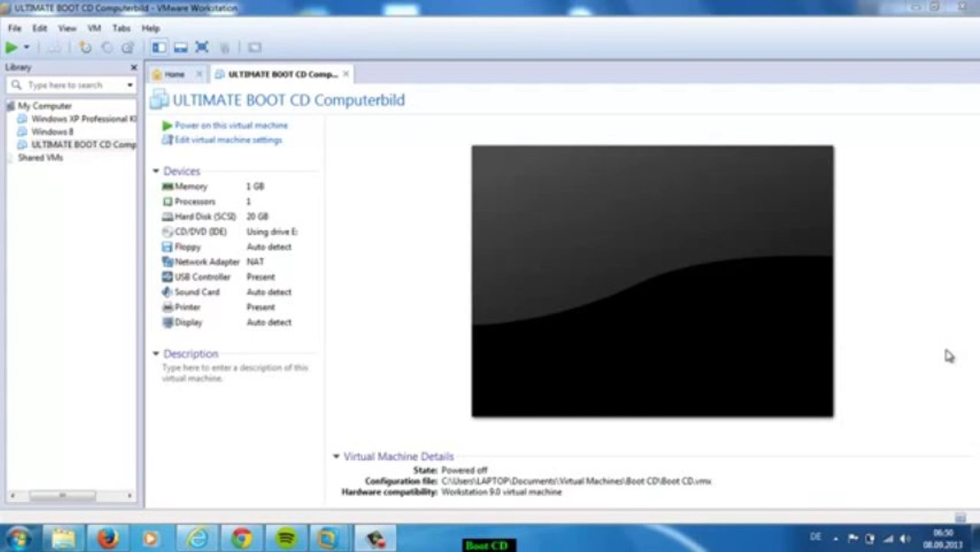Click the Network Adapter device icon

(168, 262)
